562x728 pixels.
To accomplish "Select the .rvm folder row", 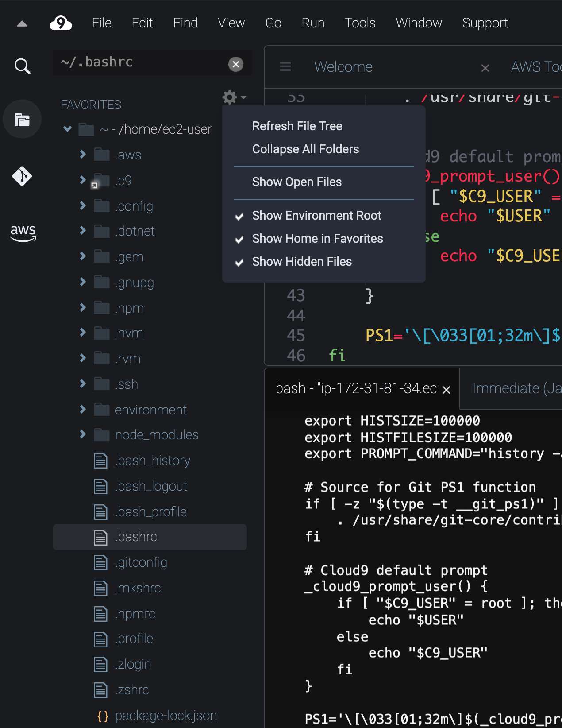I will [150, 359].
